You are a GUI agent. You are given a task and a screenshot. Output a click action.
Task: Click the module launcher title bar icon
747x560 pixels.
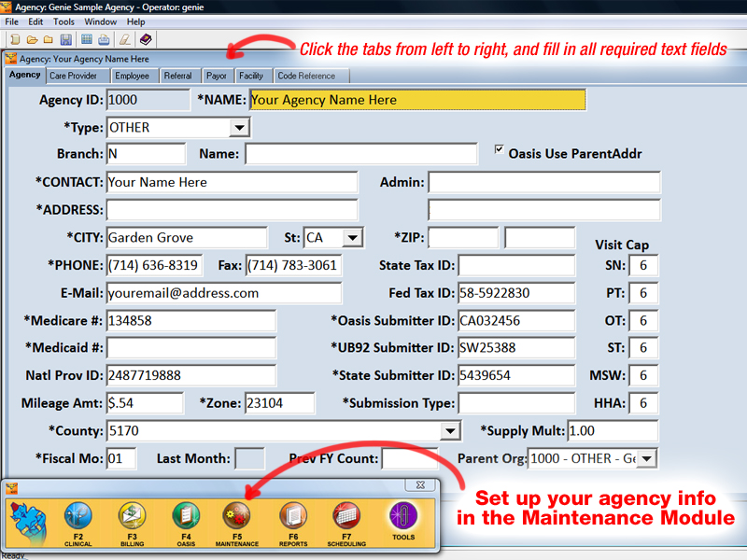pyautogui.click(x=12, y=487)
